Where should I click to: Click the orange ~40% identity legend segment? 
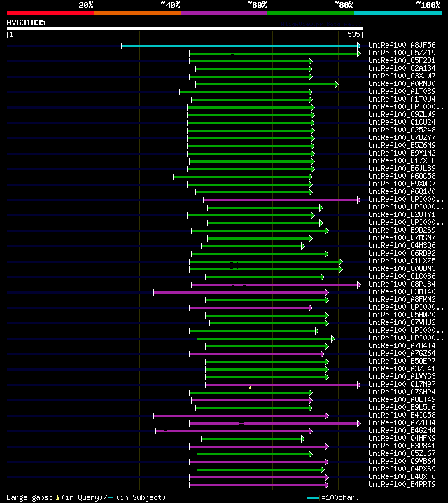click(x=137, y=13)
